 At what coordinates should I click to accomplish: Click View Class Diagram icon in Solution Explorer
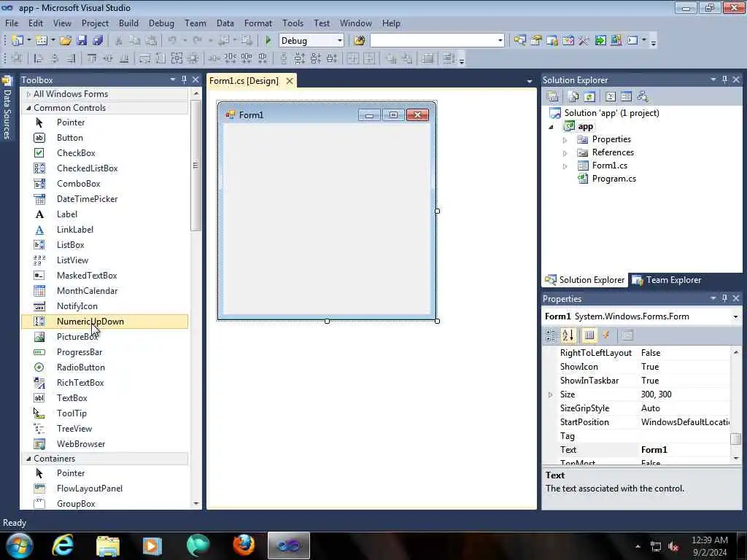(x=643, y=97)
